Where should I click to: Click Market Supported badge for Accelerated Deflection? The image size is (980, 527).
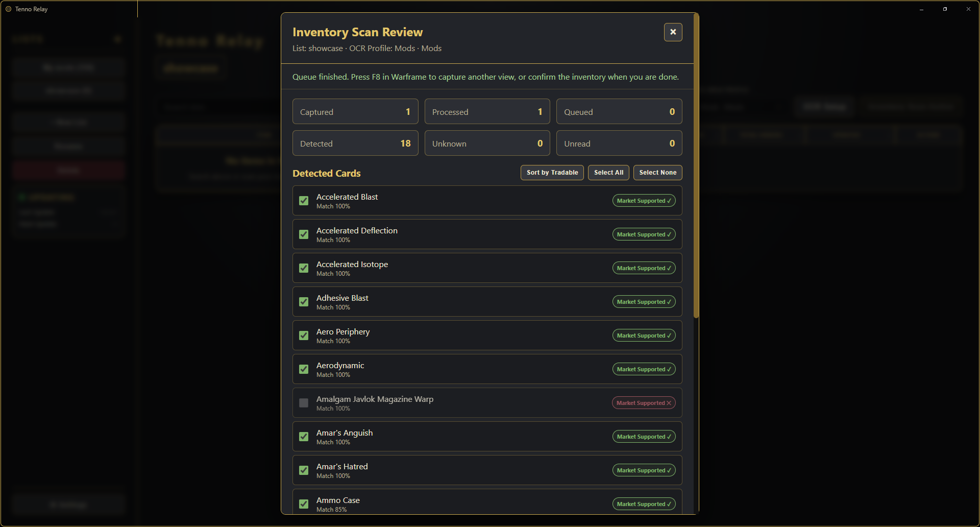[x=644, y=234]
